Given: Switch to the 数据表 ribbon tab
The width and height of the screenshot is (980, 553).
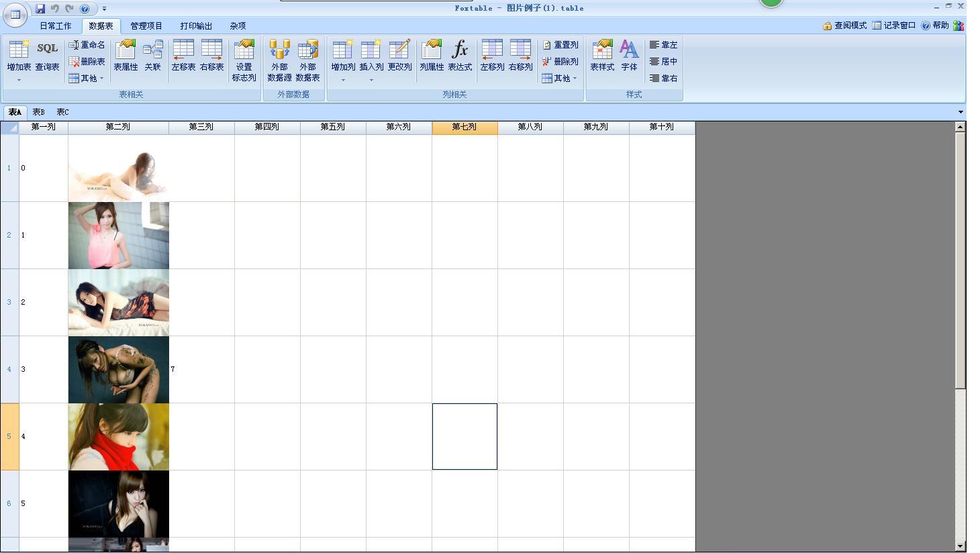Looking at the screenshot, I should coord(101,26).
